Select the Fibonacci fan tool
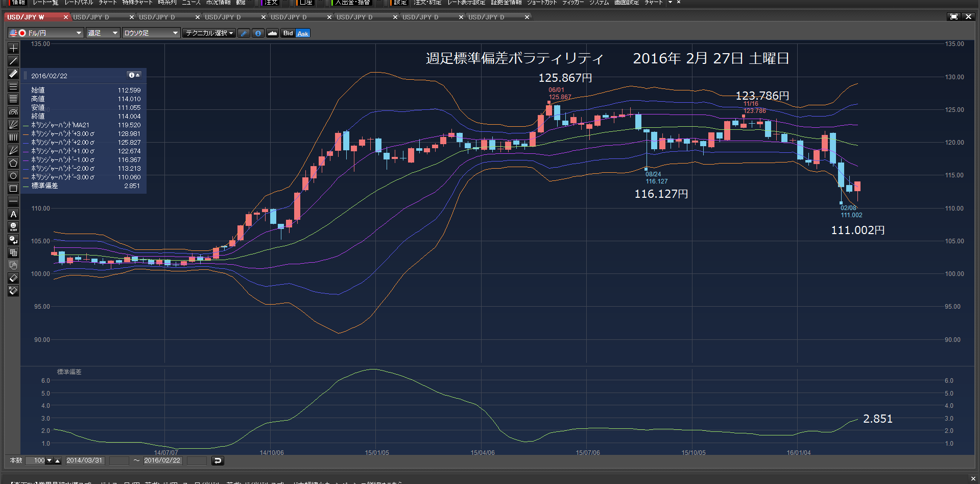The height and width of the screenshot is (484, 980). click(13, 125)
